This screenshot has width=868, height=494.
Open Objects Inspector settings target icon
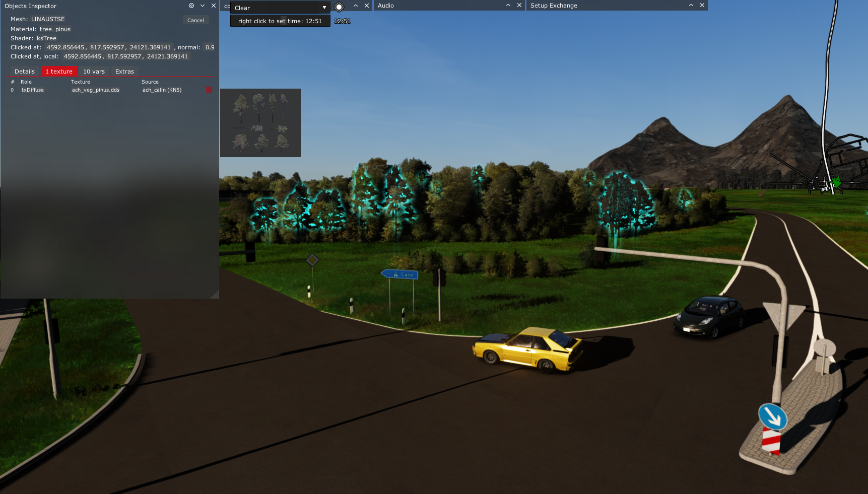pyautogui.click(x=191, y=6)
